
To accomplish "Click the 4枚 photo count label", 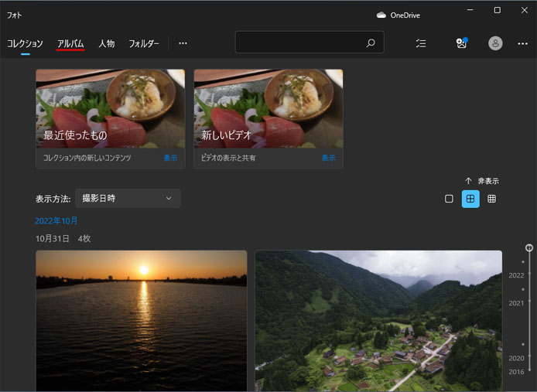I will (84, 239).
